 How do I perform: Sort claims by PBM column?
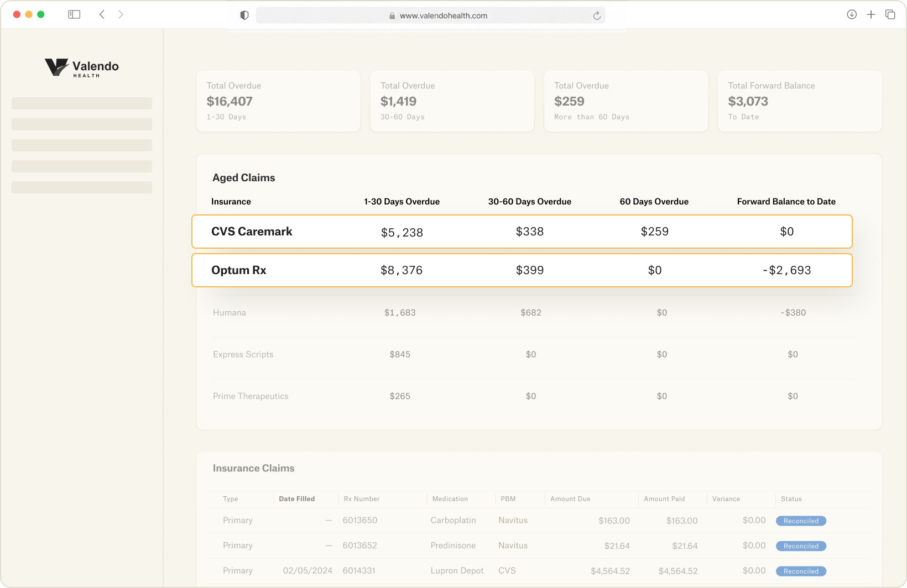tap(508, 499)
